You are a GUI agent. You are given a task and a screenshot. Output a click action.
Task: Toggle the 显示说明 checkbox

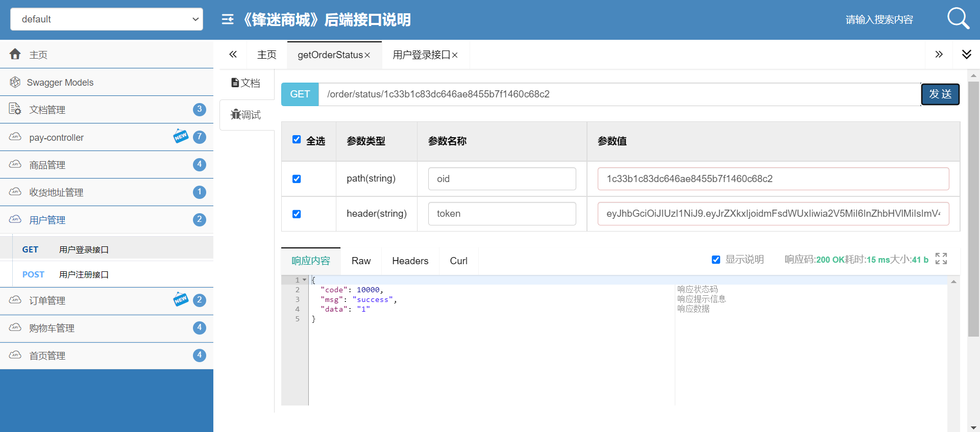pos(716,260)
